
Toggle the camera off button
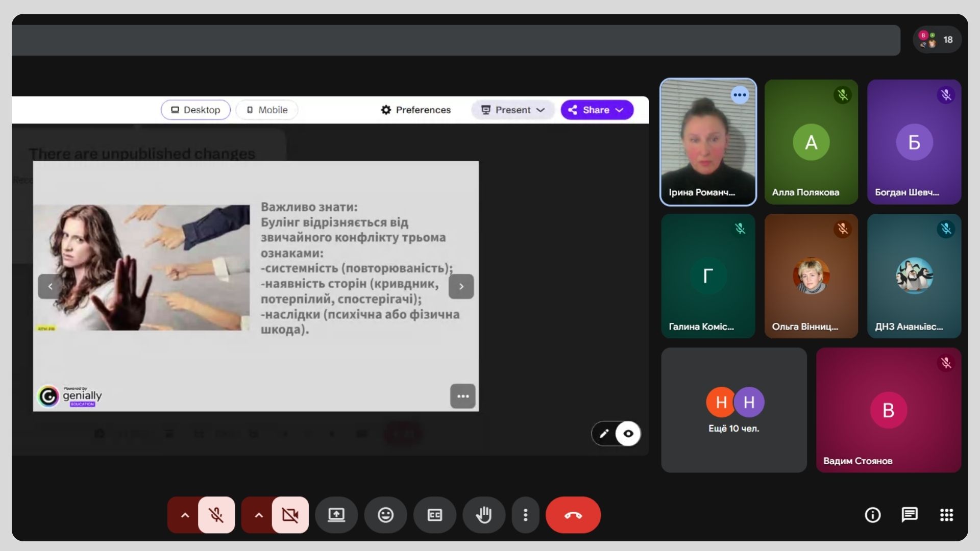290,515
